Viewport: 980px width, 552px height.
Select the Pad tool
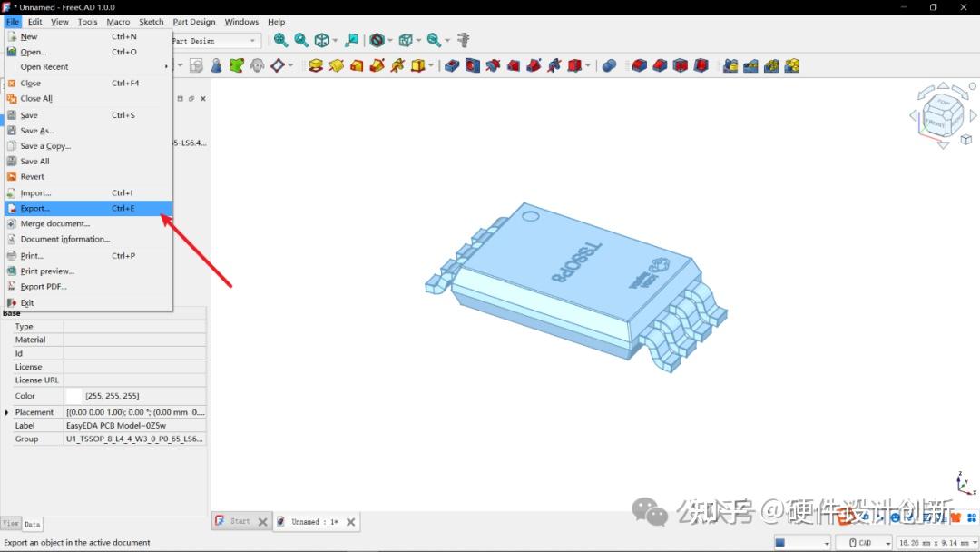[316, 65]
